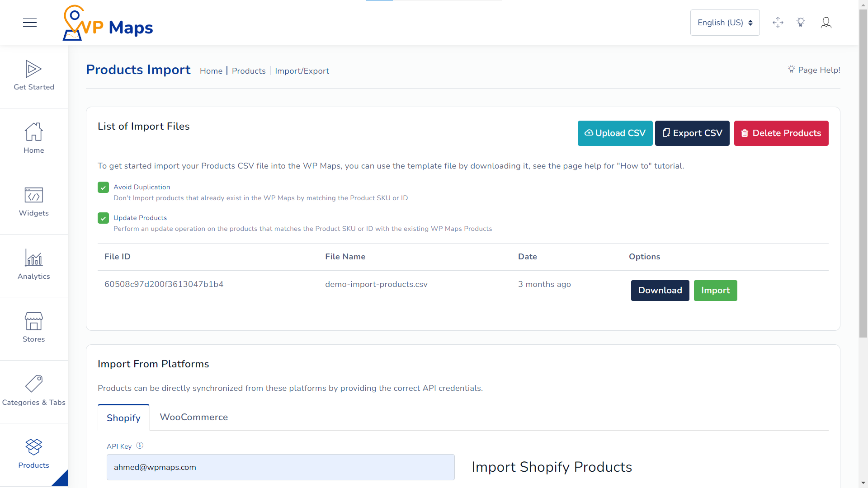This screenshot has height=488, width=868.
Task: Toggle the Update Products checkbox
Action: (103, 218)
